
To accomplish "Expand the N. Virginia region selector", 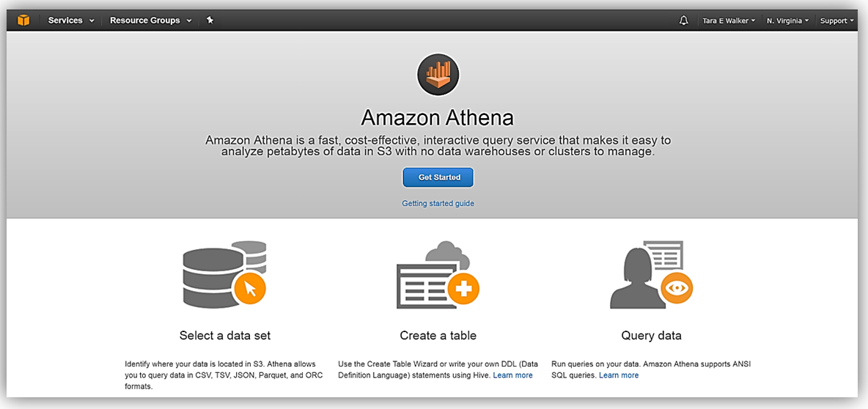I will [x=787, y=21].
